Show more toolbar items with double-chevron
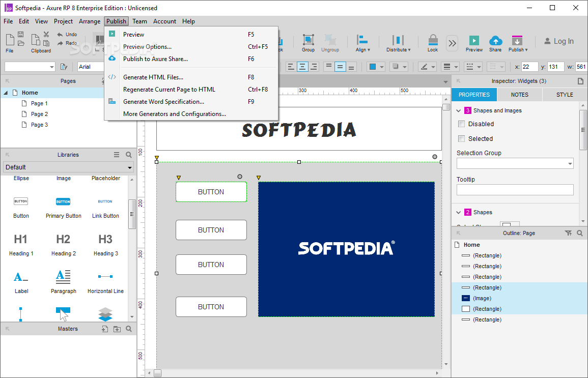Viewport: 588px width, 378px height. click(452, 43)
